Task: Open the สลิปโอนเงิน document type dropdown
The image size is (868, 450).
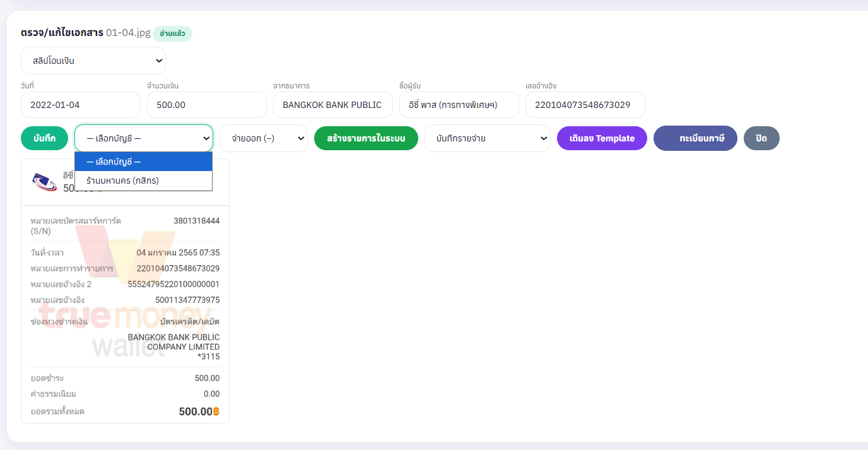Action: 93,61
